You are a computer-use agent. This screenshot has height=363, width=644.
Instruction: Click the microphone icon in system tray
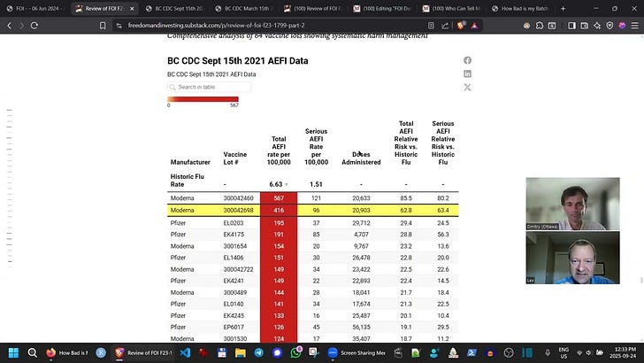coord(548,352)
